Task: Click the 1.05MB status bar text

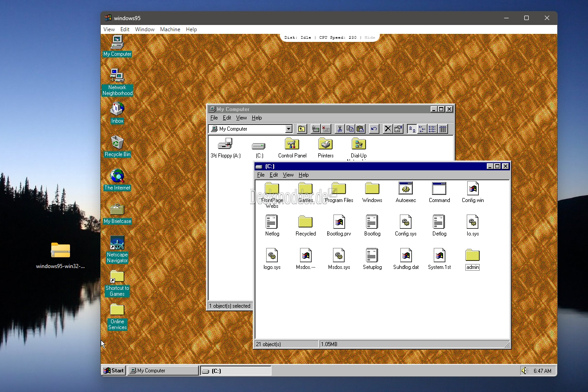Action: pos(329,344)
